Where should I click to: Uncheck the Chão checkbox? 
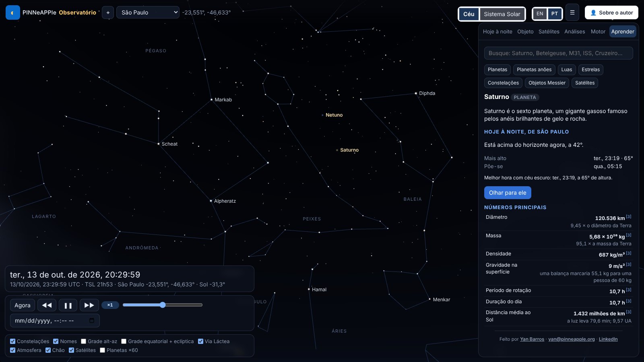48,350
